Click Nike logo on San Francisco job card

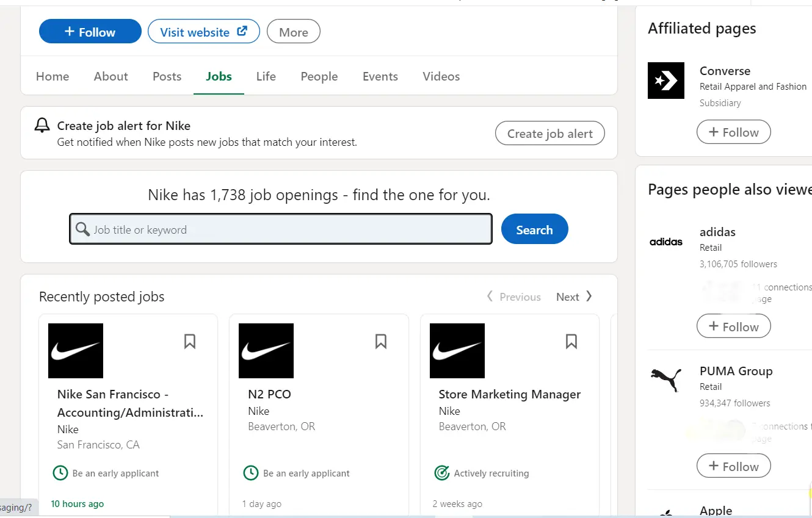click(76, 351)
